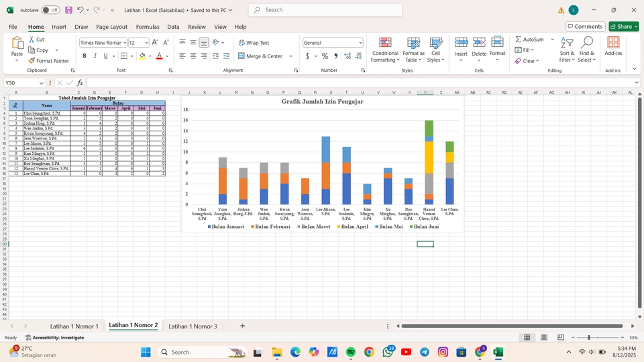644x362 pixels.
Task: Switch to Page Layout view icon
Action: [x=544, y=337]
